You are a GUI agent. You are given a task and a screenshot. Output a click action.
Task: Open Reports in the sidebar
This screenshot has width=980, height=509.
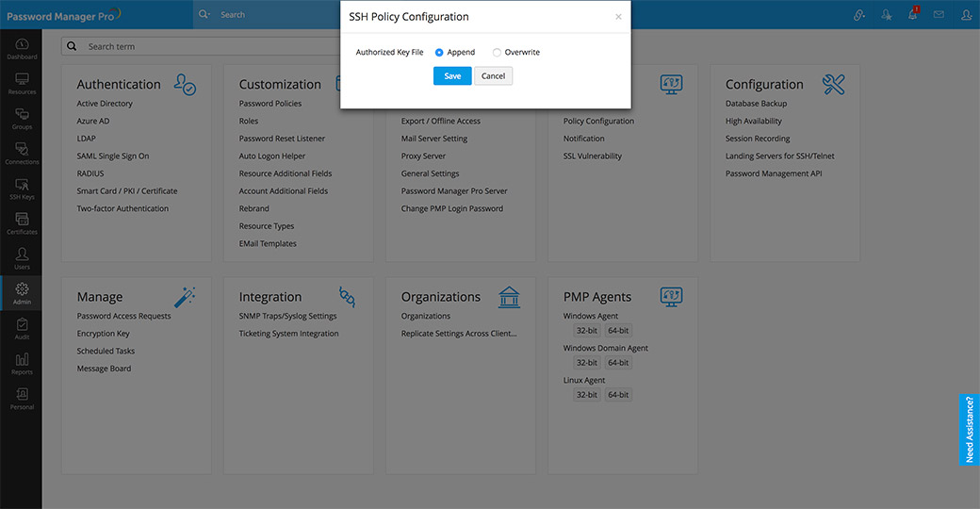coord(21,363)
